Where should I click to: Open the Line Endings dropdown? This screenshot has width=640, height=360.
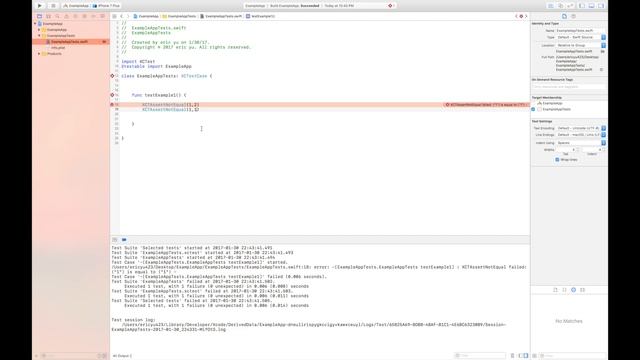581,135
